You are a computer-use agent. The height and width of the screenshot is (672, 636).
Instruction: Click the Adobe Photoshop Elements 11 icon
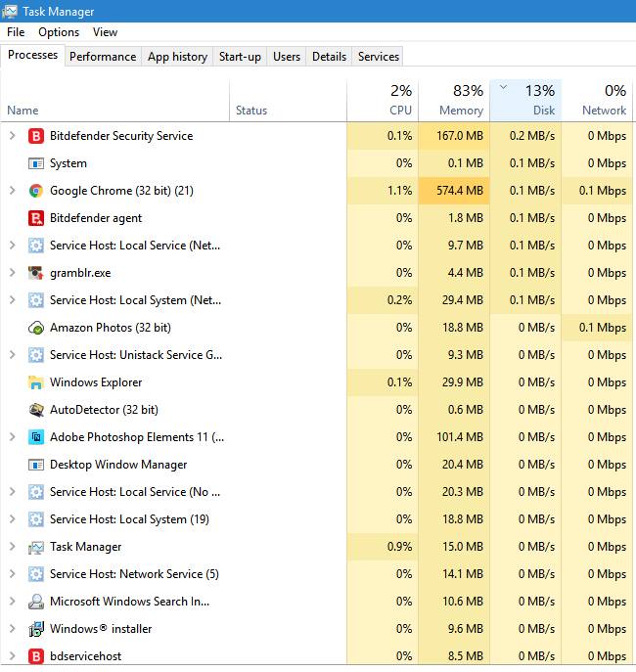36,437
